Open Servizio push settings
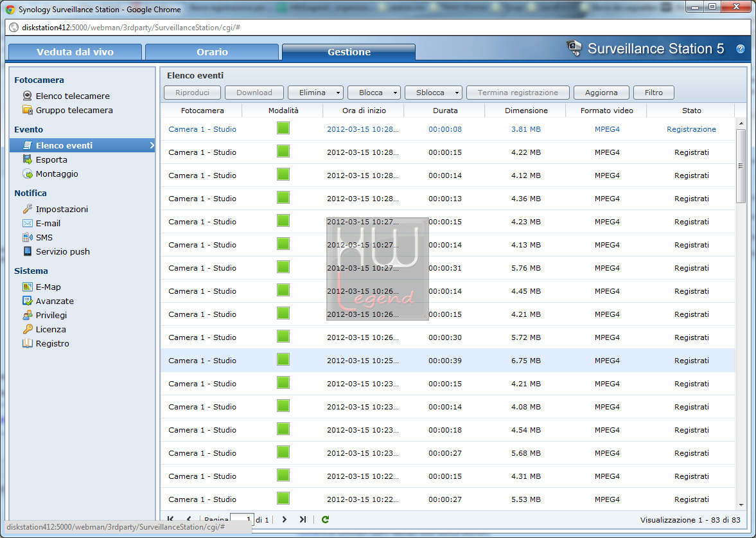 [x=57, y=251]
